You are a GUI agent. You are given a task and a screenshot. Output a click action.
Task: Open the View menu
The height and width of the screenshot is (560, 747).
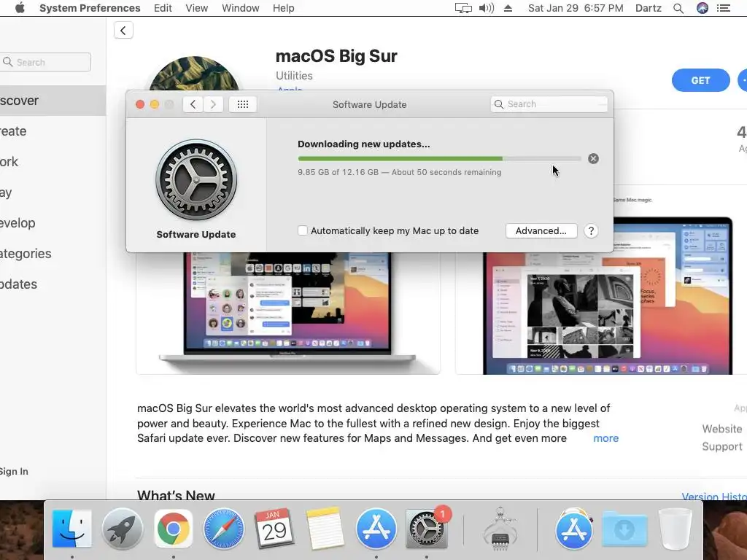click(x=197, y=8)
